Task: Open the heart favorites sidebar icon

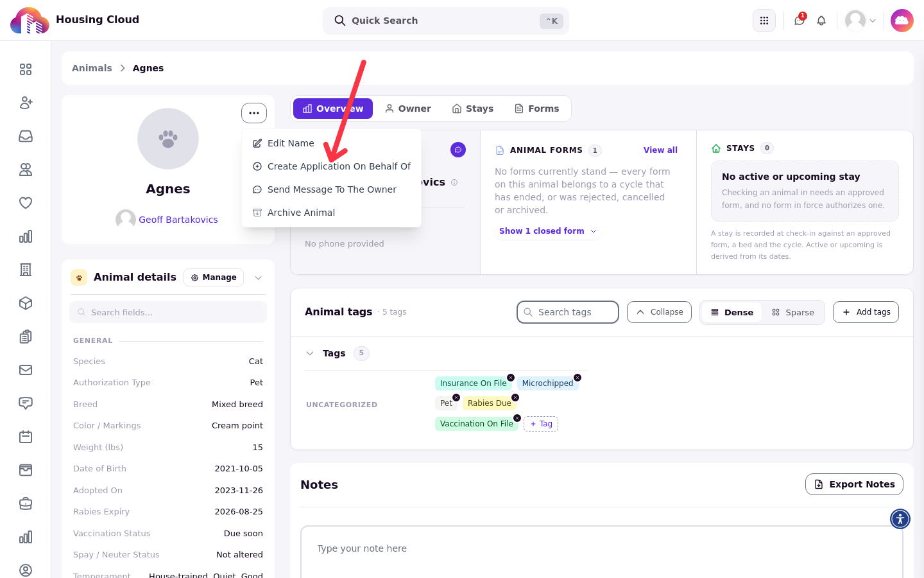Action: [x=26, y=203]
